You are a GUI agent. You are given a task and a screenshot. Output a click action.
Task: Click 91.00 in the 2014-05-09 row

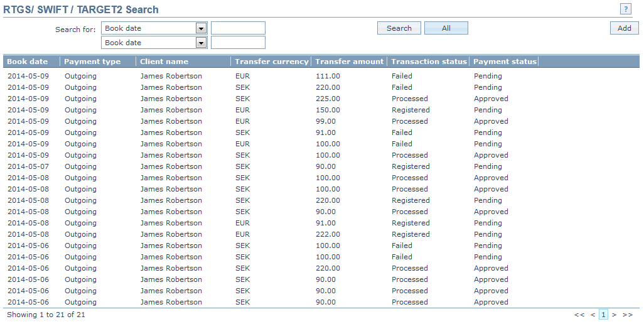tap(326, 132)
